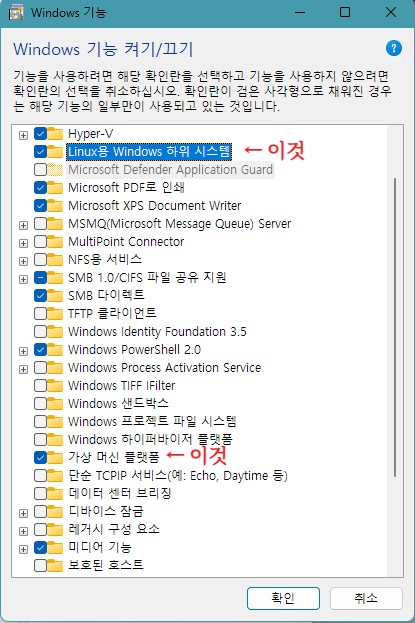This screenshot has height=623, width=415.
Task: Select Microsoft Defender Application Guard text
Action: [171, 170]
